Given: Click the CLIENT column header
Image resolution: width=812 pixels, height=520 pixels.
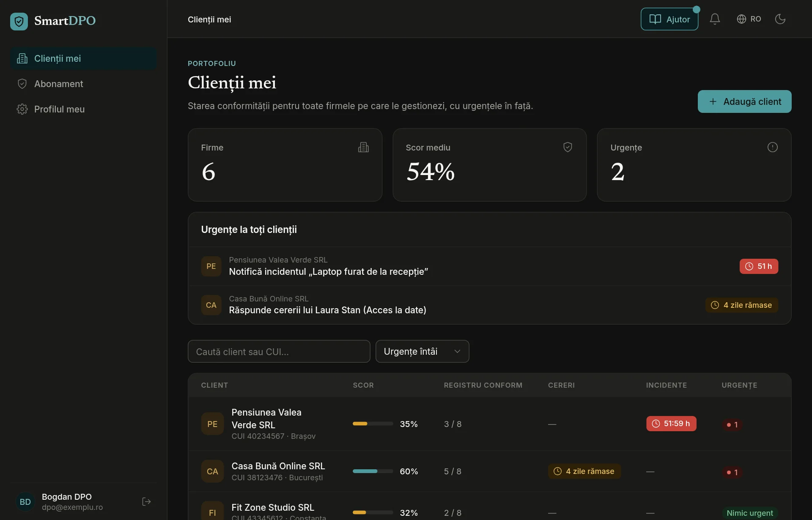Looking at the screenshot, I should click(214, 385).
